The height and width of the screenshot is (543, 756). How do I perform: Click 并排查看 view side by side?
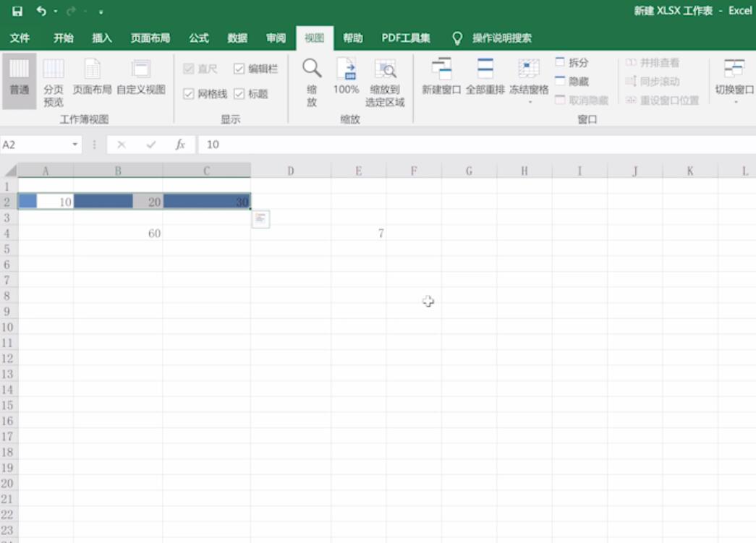point(653,63)
